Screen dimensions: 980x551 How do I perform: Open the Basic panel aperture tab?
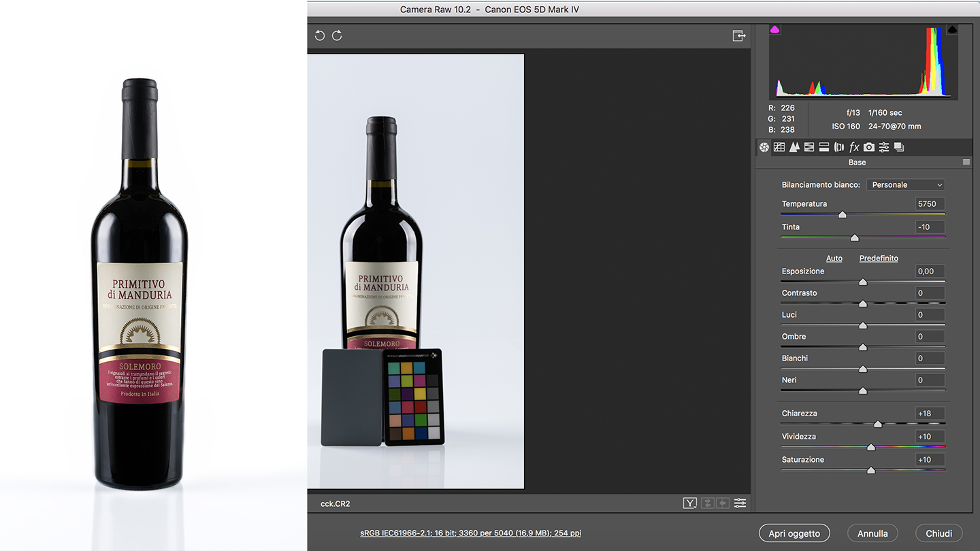(764, 147)
